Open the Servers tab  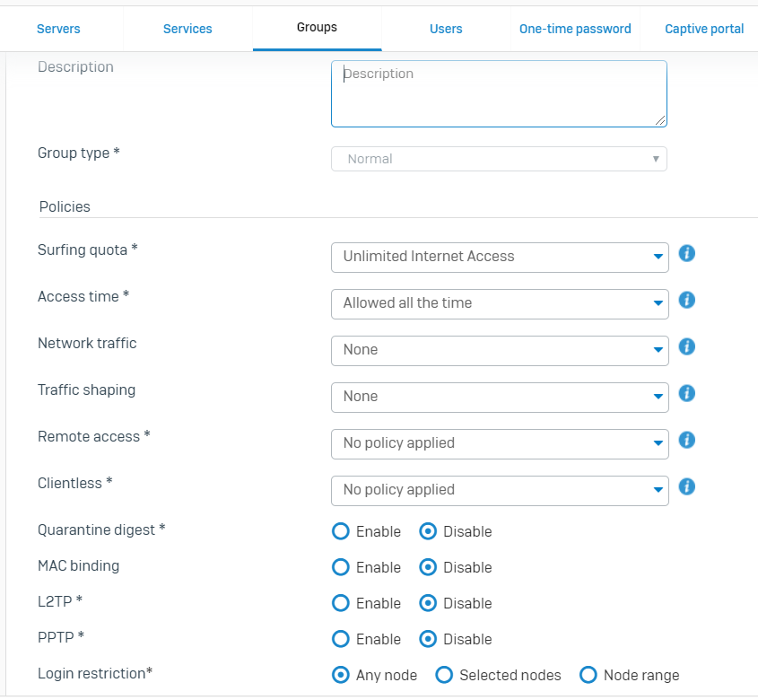(58, 29)
